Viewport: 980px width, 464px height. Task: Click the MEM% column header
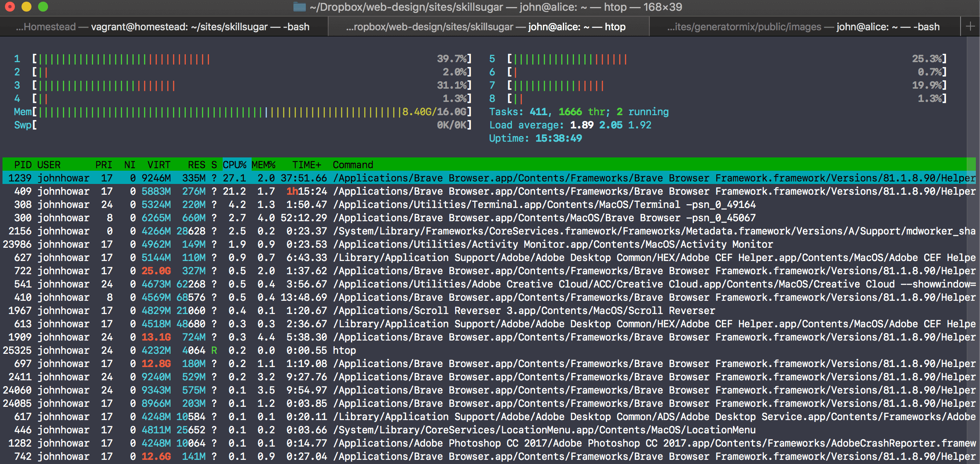coord(264,165)
